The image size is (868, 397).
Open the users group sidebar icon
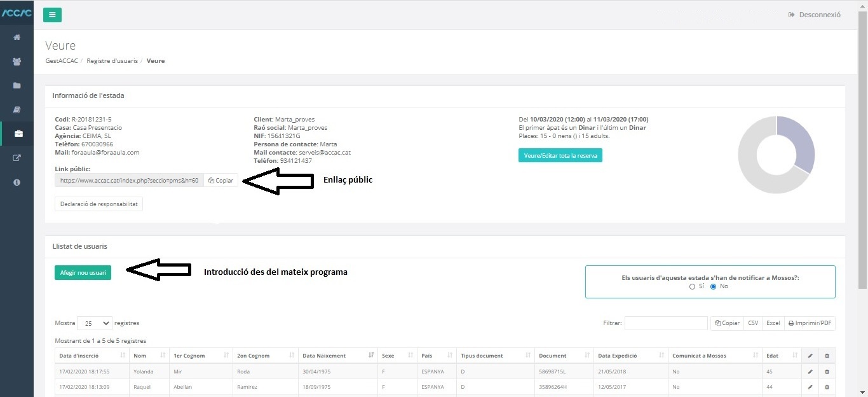click(17, 62)
